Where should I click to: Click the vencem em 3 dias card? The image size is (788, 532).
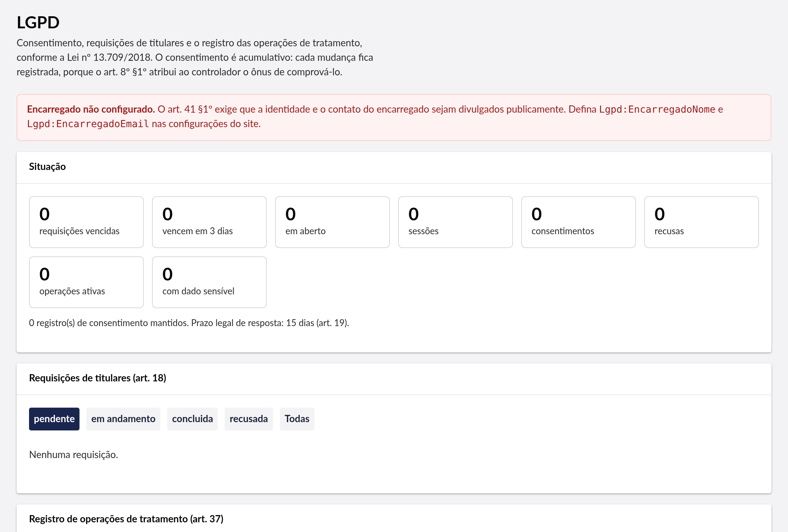[x=209, y=222]
